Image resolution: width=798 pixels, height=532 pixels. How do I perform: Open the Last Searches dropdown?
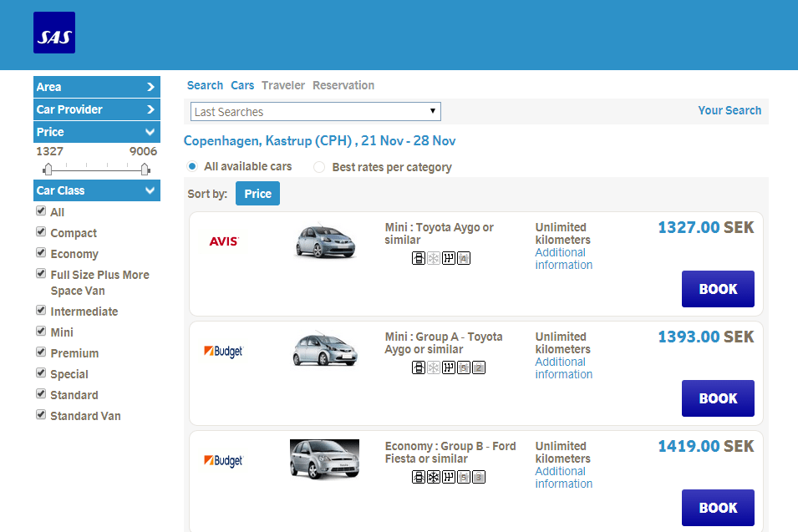click(x=316, y=112)
